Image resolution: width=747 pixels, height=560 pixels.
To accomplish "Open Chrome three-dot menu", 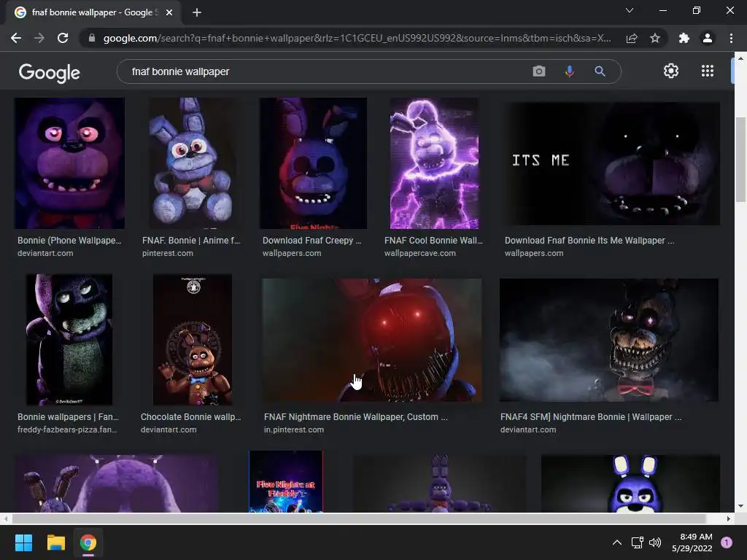I will pos(731,38).
